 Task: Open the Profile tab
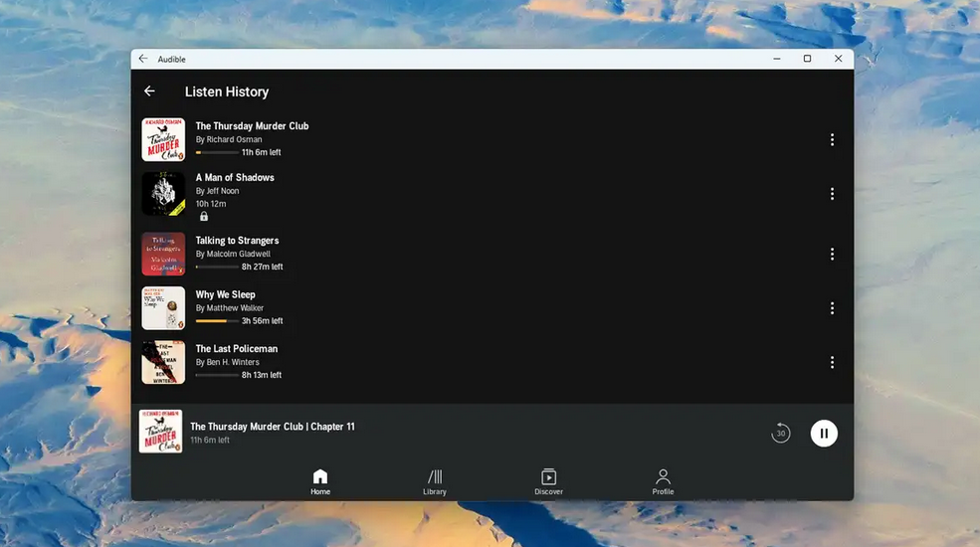(664, 482)
